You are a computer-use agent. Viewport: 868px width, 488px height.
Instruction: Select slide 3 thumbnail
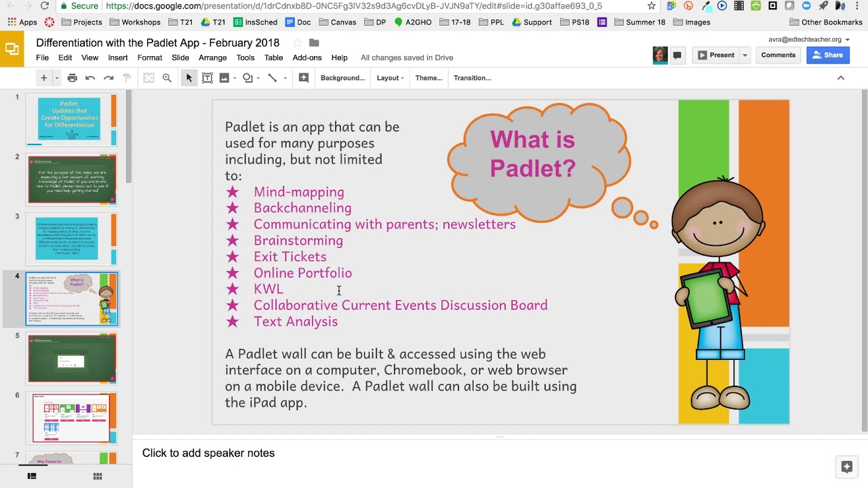(72, 239)
